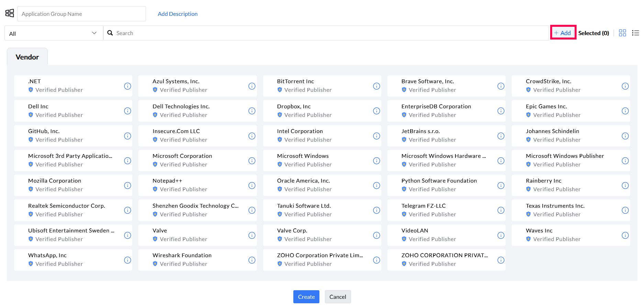Click Add Description link
This screenshot has height=305, width=644.
(178, 14)
